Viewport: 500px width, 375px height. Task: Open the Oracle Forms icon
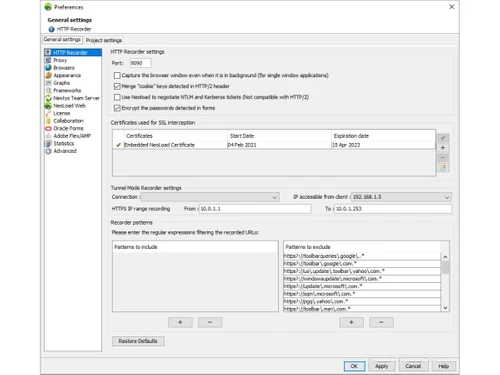[x=48, y=128]
